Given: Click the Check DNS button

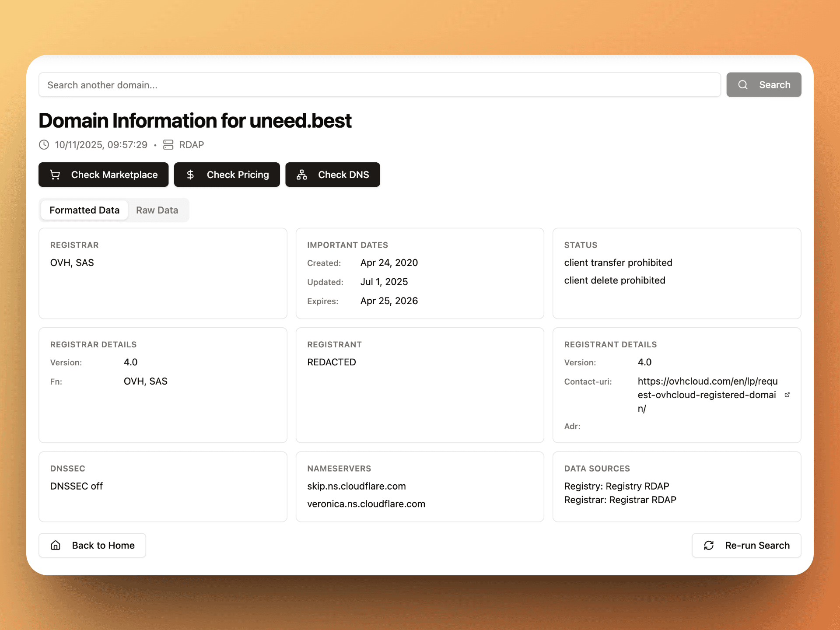Looking at the screenshot, I should pyautogui.click(x=332, y=175).
